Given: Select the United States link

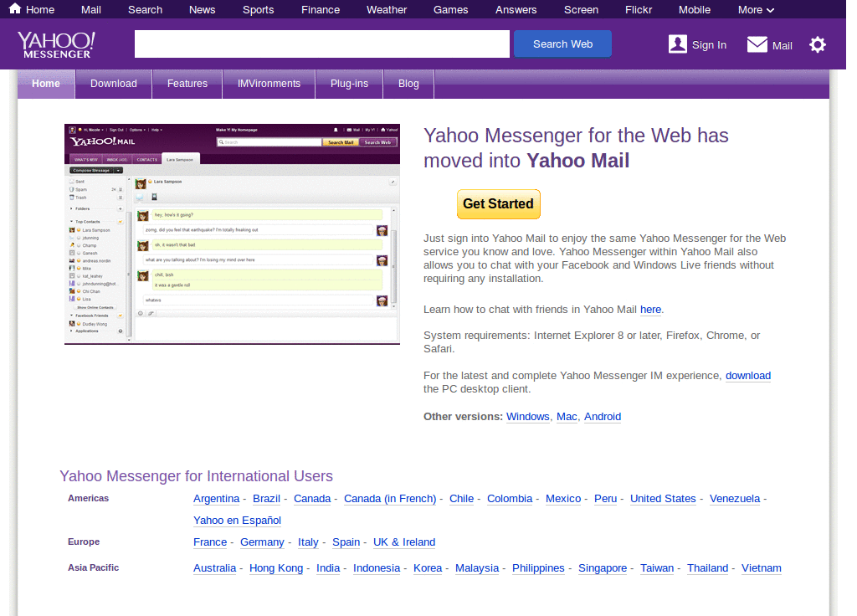Looking at the screenshot, I should (663, 499).
